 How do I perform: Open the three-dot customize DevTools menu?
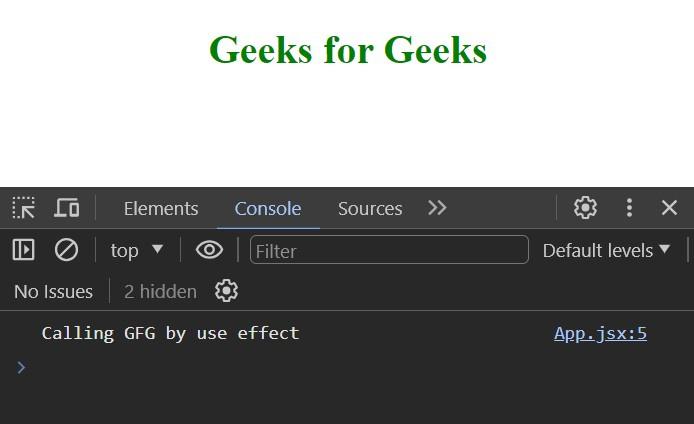coord(629,208)
